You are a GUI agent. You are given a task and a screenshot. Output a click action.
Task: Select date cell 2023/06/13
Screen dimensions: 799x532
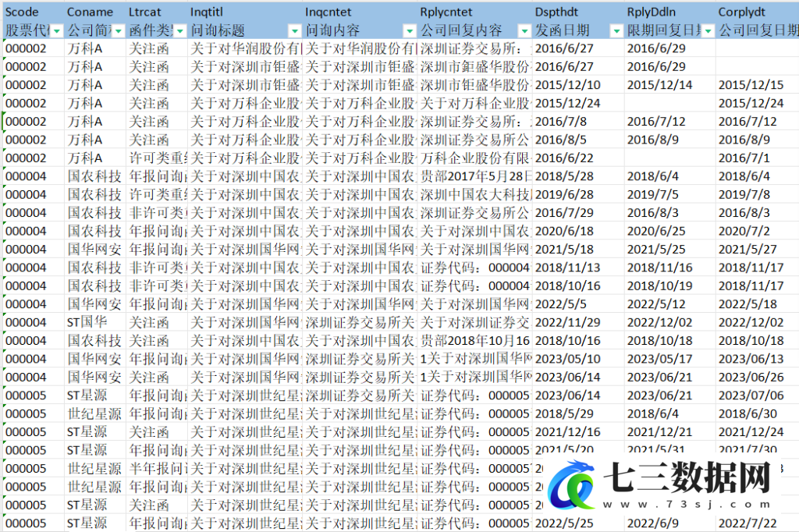tap(758, 360)
